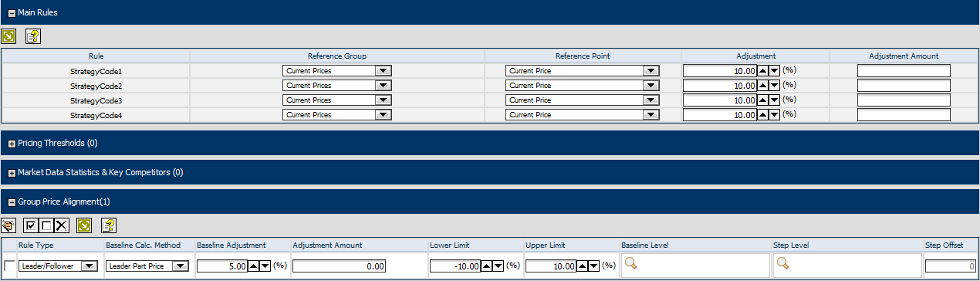This screenshot has width=980, height=281.
Task: Increase StrategyCode2 adjustment with up arrow
Action: click(x=763, y=86)
